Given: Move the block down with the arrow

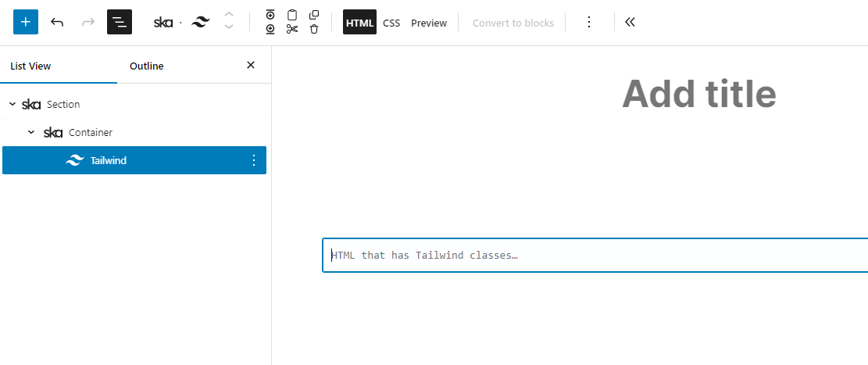Looking at the screenshot, I should [228, 28].
